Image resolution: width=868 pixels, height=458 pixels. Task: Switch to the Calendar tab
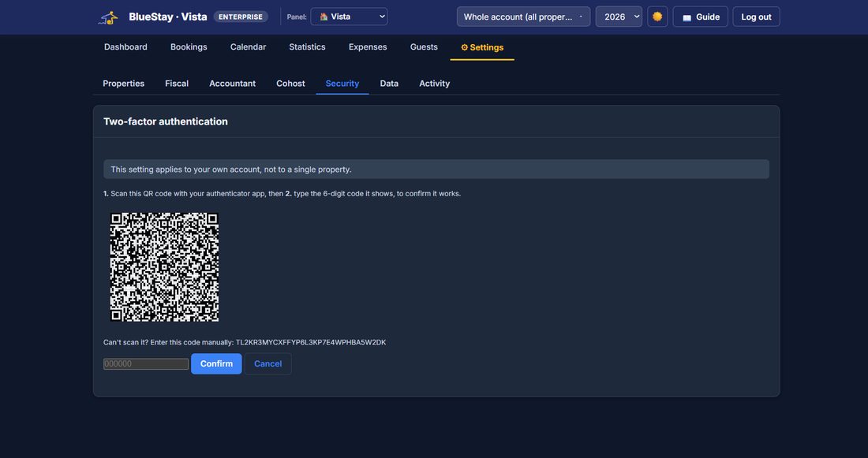[248, 47]
